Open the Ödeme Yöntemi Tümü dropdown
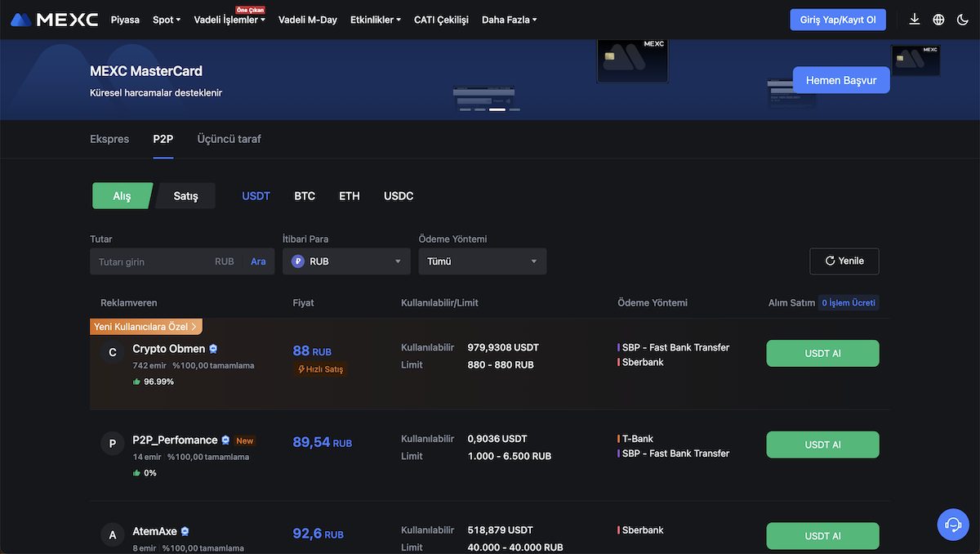Screen dimensions: 980x554 [482, 261]
